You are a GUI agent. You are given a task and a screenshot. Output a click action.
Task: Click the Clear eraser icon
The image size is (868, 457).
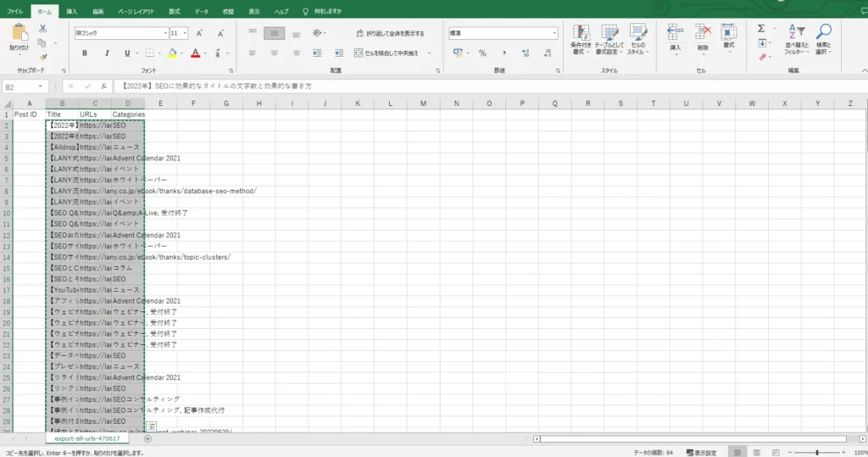762,57
